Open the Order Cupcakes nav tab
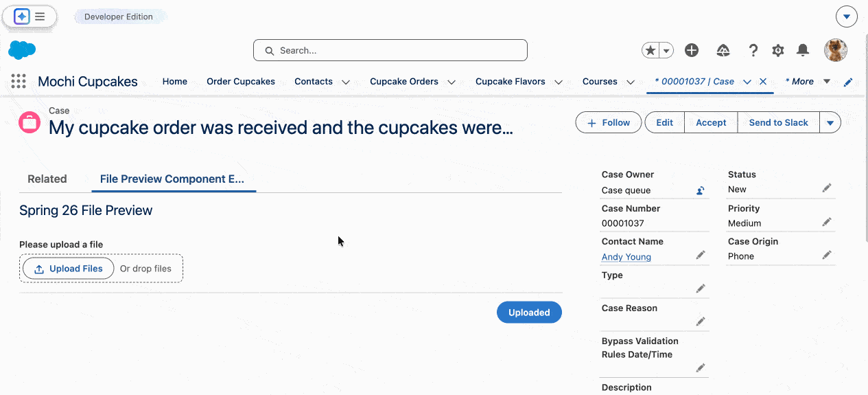The width and height of the screenshot is (868, 395). [241, 81]
